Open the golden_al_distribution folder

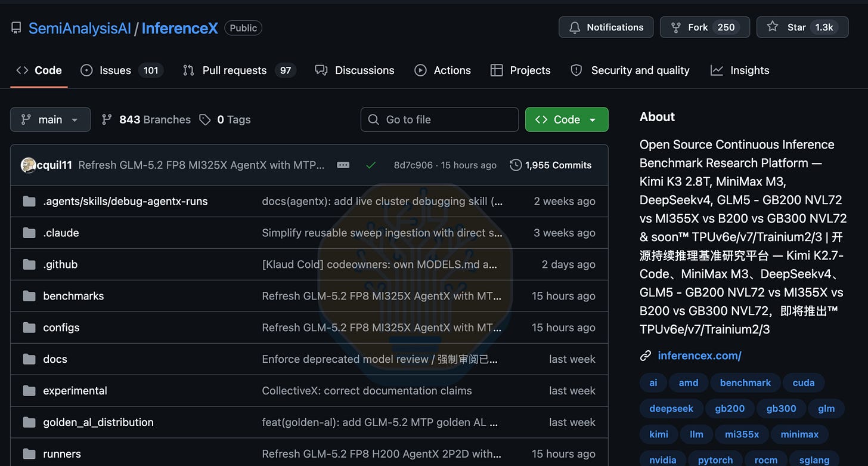pos(98,422)
